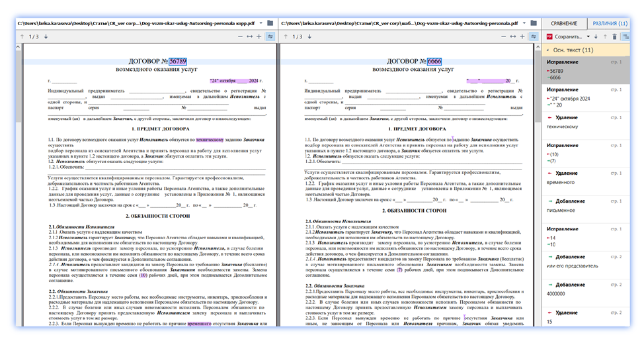
Task: Go to next page in left document
Action: coord(46,36)
